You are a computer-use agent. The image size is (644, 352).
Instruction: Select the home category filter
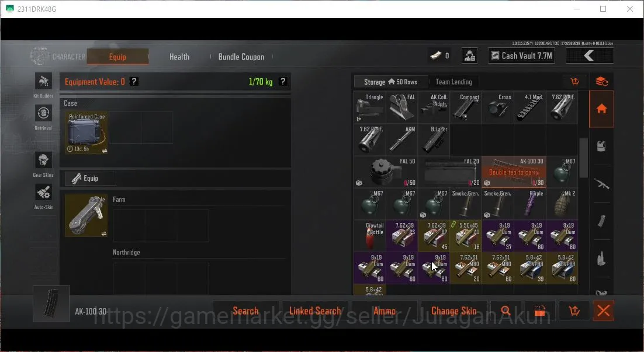pyautogui.click(x=602, y=109)
